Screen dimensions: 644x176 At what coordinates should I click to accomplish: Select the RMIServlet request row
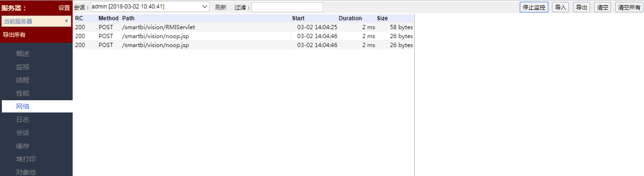[244, 27]
